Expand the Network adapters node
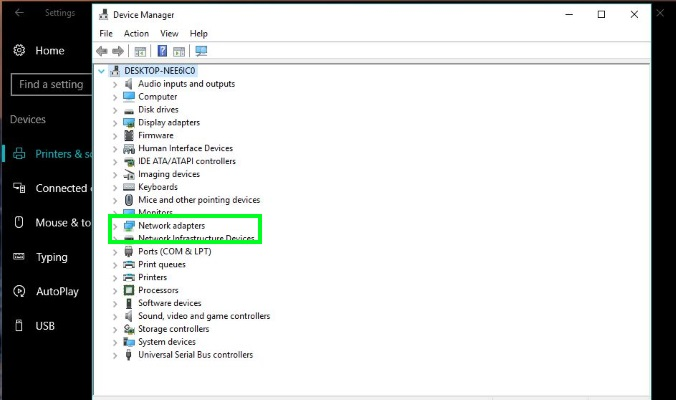676x400 pixels. [115, 226]
